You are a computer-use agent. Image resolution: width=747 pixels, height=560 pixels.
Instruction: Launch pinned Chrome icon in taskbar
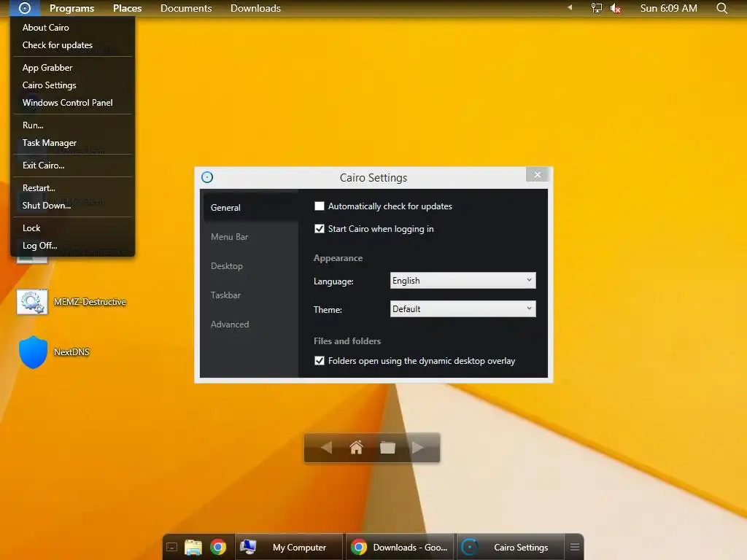pyautogui.click(x=218, y=547)
